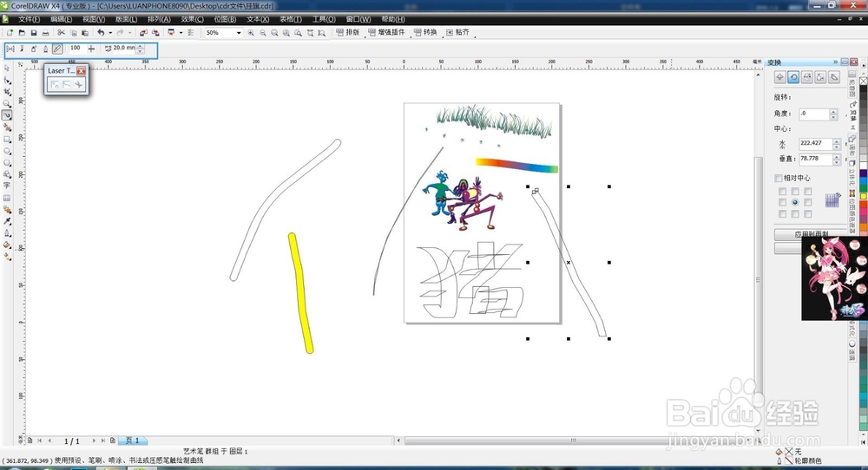This screenshot has height=470, width=868.
Task: Click the 转换 toolbar button
Action: (x=425, y=33)
